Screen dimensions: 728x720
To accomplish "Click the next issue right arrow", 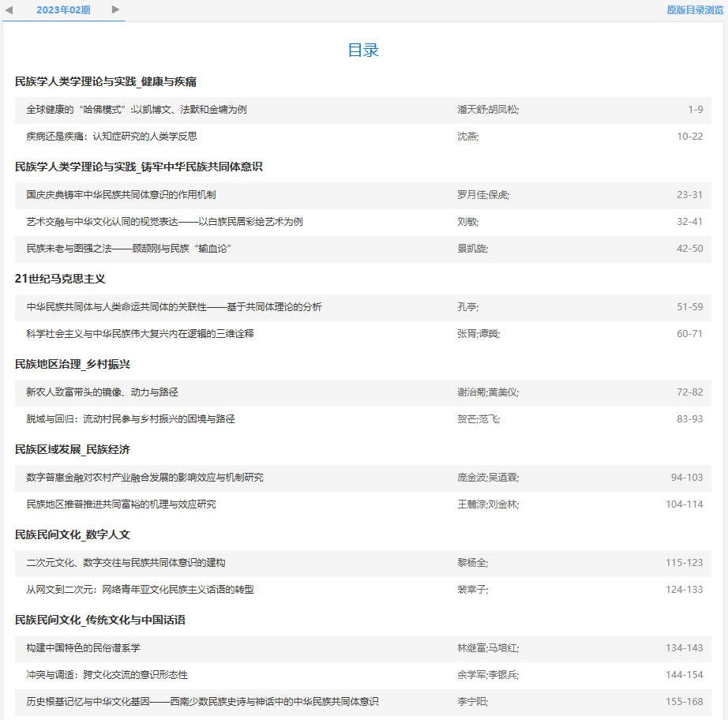I will (x=115, y=9).
